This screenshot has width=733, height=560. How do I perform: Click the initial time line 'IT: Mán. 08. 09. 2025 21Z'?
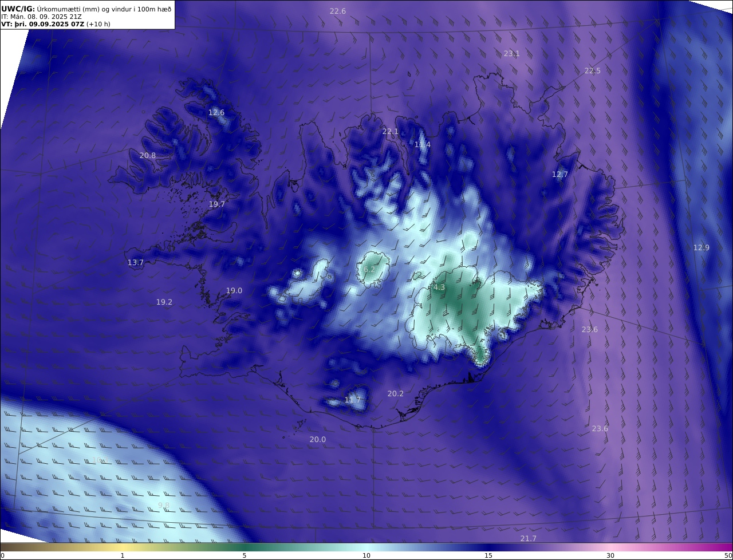coord(41,17)
